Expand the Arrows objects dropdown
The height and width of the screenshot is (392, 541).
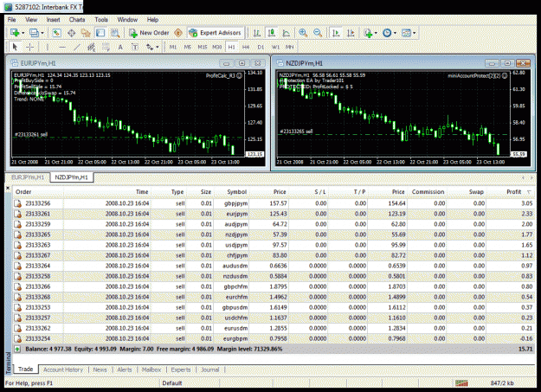point(157,48)
